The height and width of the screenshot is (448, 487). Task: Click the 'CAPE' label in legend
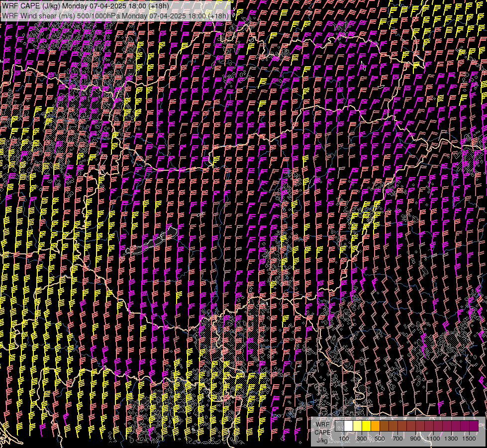322,432
